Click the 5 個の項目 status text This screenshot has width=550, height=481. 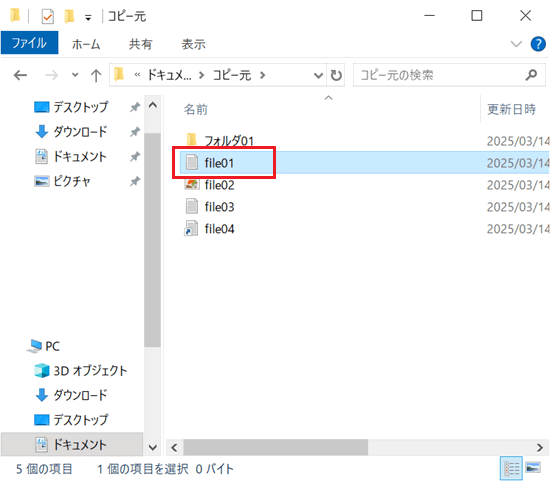(44, 469)
